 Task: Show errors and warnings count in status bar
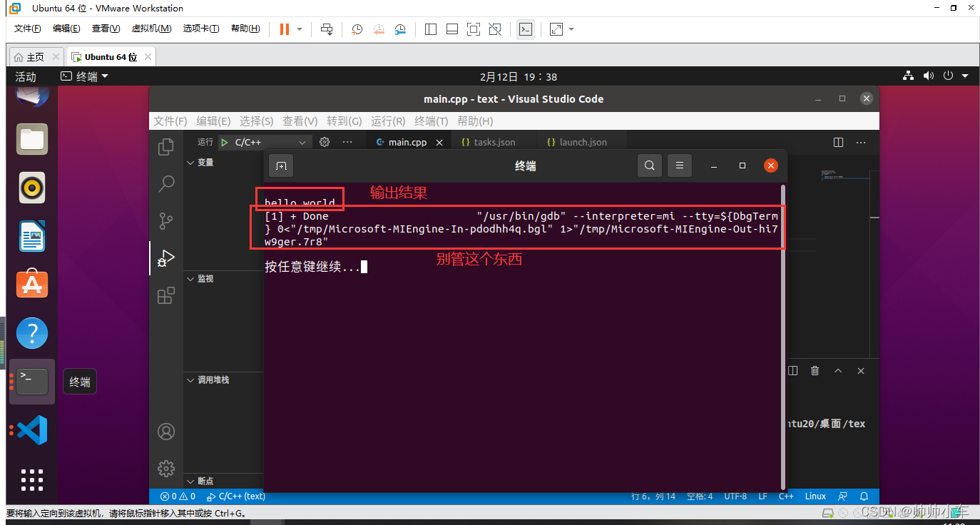(178, 496)
